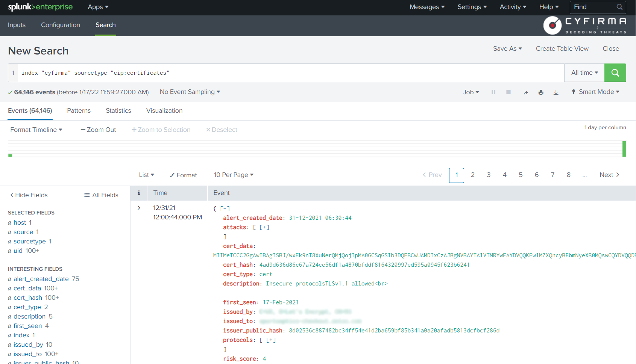Select the Search nav tab
Viewport: 636px width, 364px height.
point(106,25)
